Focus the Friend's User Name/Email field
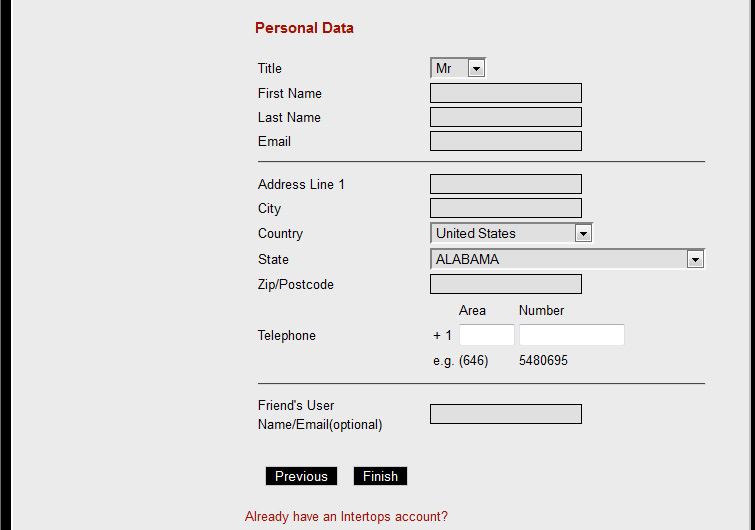 (506, 414)
